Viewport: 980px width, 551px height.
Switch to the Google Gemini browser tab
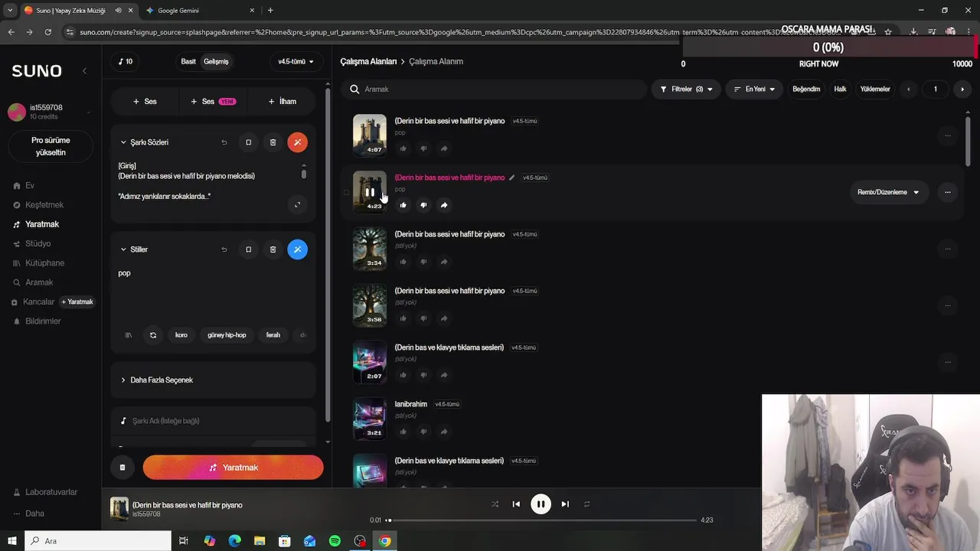199,11
